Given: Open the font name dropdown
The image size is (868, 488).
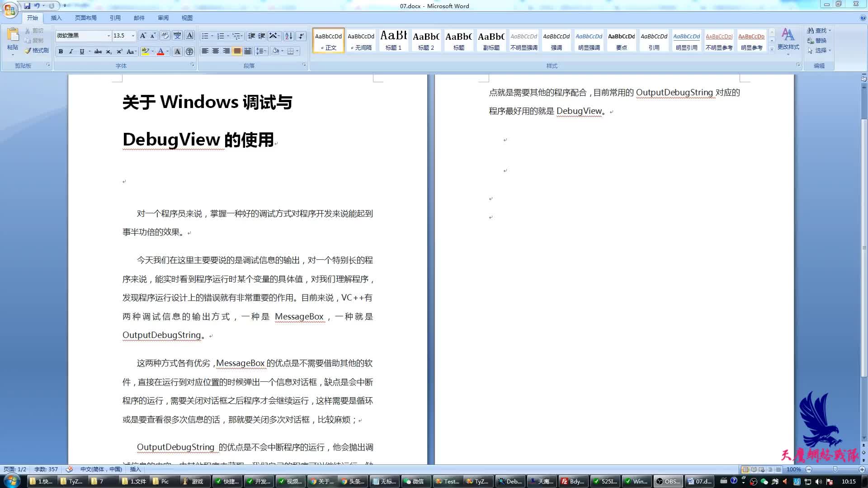Looking at the screenshot, I should point(108,36).
